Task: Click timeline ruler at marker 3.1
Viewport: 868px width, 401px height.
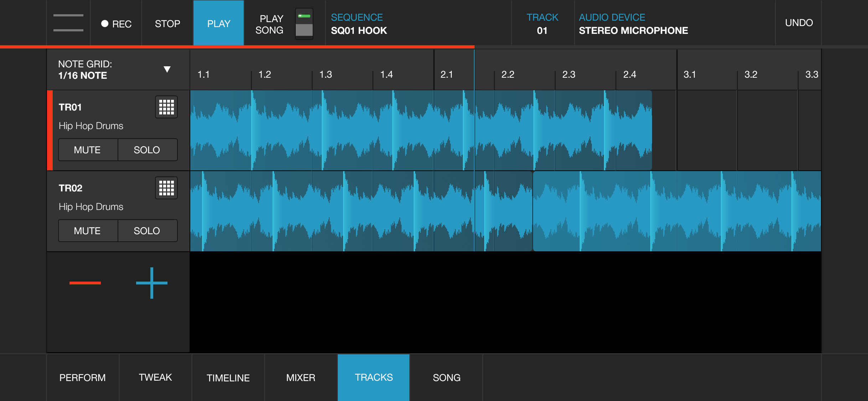Action: [x=689, y=74]
